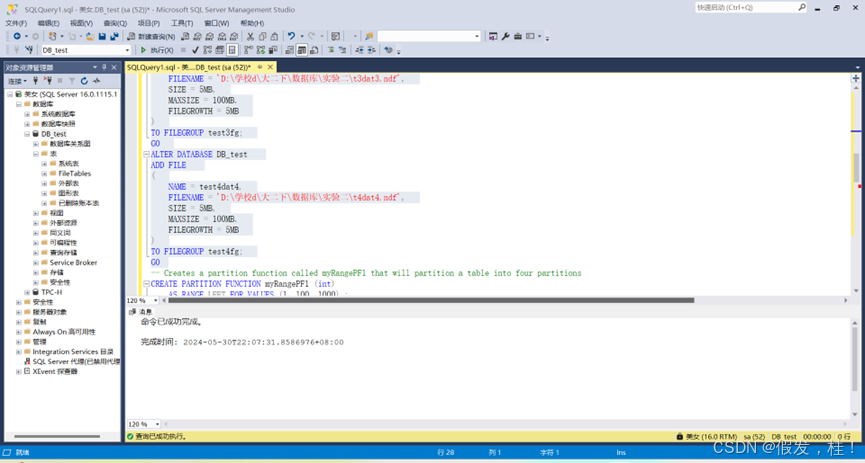Click the empty find combo box in toolbar
Viewport: 865px width, 463px height.
click(429, 36)
